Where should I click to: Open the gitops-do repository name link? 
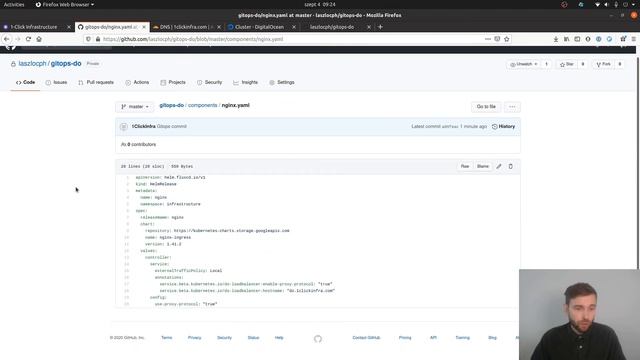coord(66,64)
